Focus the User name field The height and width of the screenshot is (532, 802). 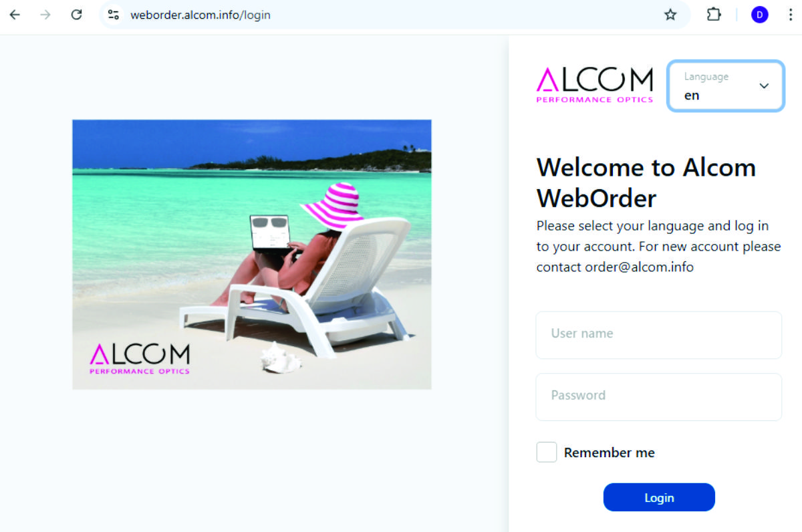(x=659, y=335)
